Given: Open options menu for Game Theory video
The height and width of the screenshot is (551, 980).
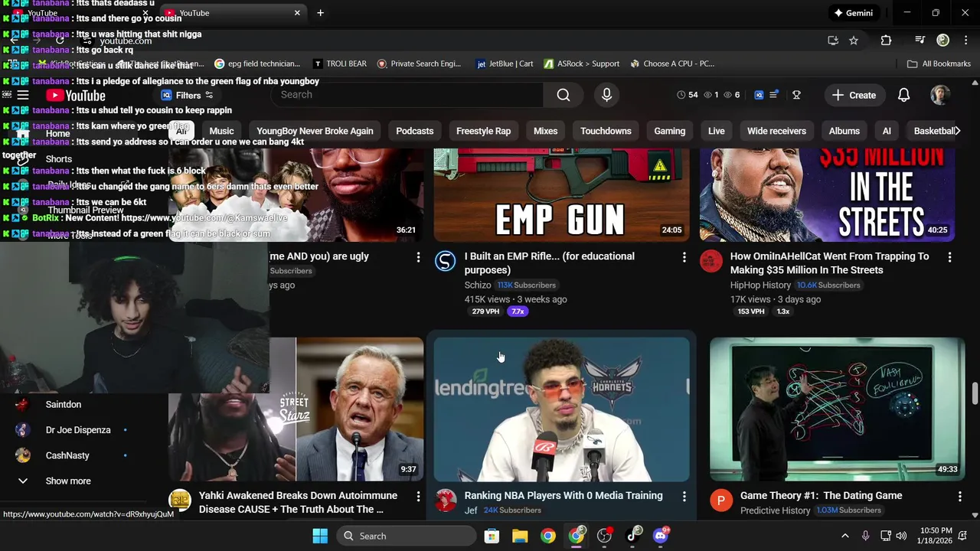Looking at the screenshot, I should click(x=959, y=497).
